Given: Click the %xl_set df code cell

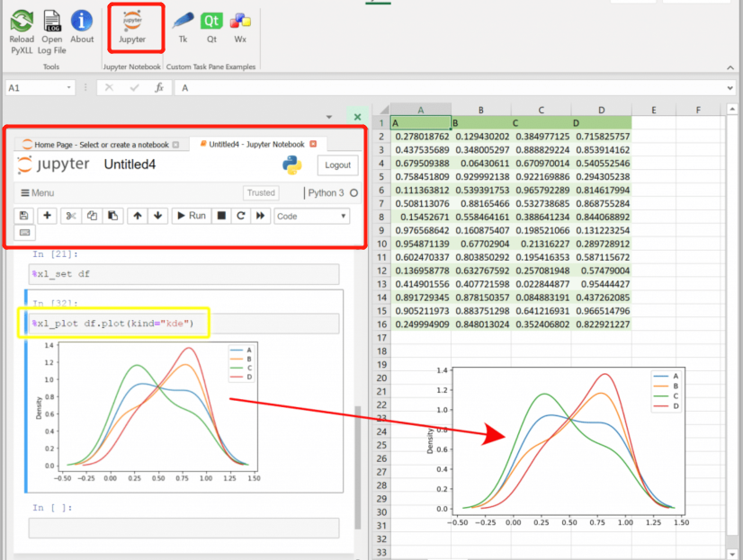Looking at the screenshot, I should 184,274.
